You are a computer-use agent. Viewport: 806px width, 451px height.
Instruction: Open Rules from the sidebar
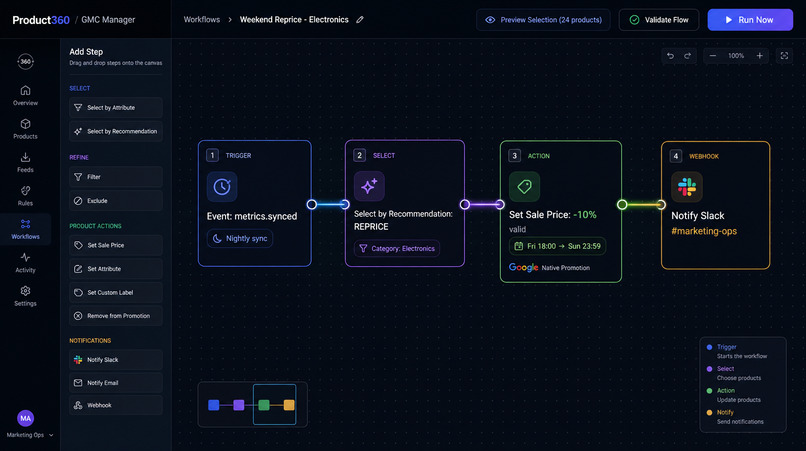(x=25, y=196)
